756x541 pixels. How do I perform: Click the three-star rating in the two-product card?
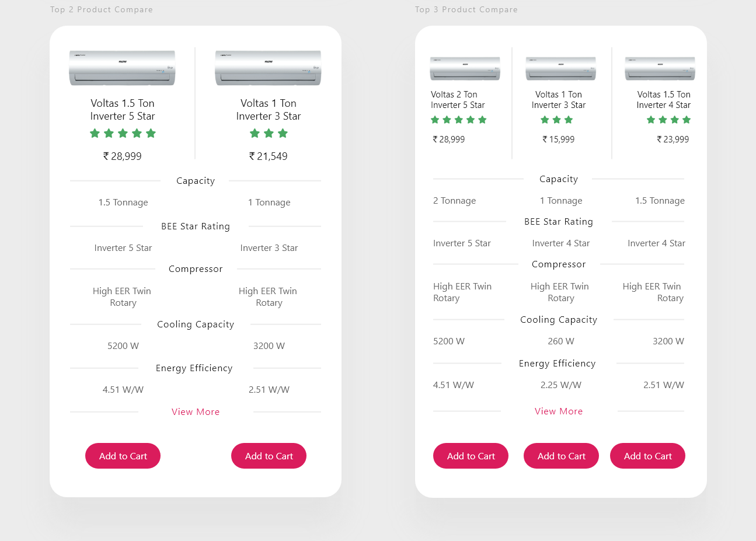coord(269,134)
